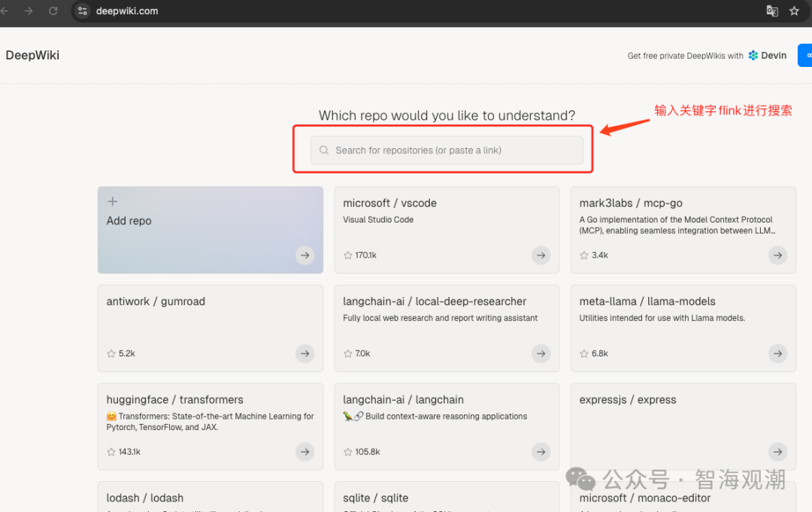Viewport: 812px width, 512px height.
Task: Click the star icon next to 3.4k
Action: click(584, 255)
